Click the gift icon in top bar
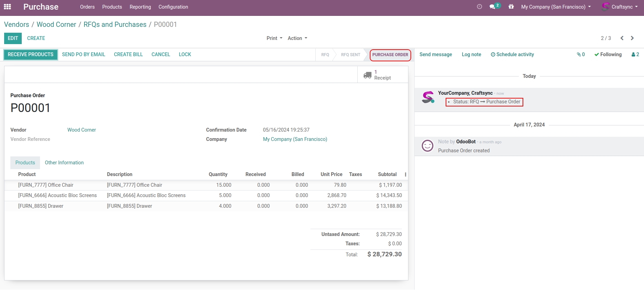 511,7
